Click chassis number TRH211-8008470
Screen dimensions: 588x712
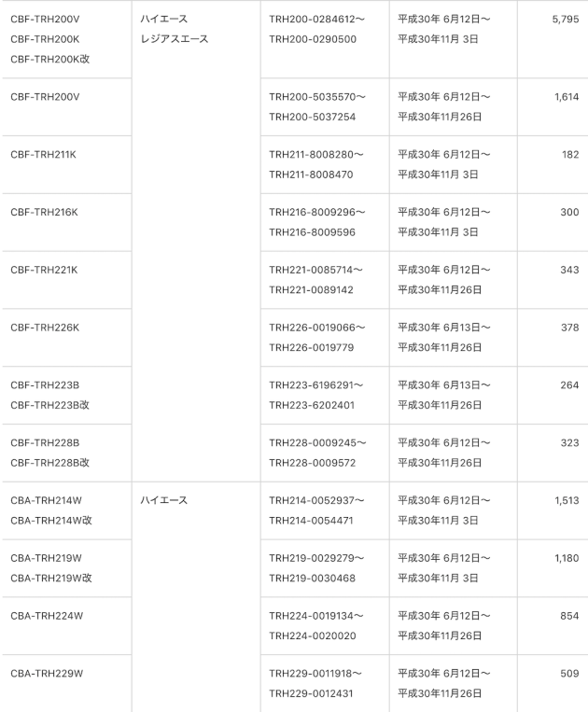[311, 175]
